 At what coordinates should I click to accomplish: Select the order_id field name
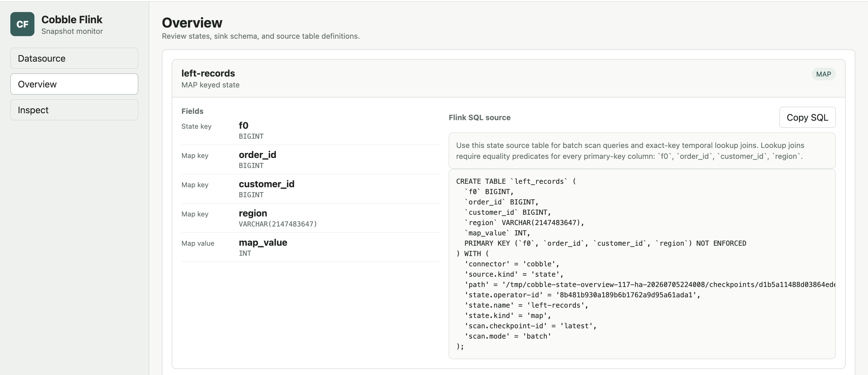pyautogui.click(x=257, y=155)
